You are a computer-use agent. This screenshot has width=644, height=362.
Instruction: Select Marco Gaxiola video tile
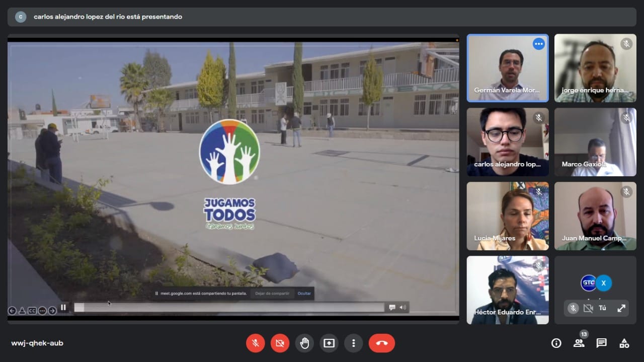595,142
